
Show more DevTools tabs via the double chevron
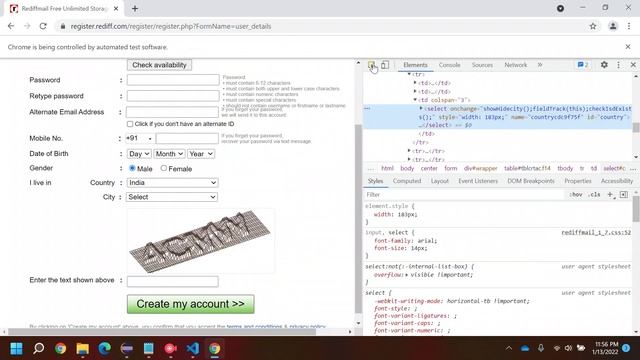(x=540, y=65)
